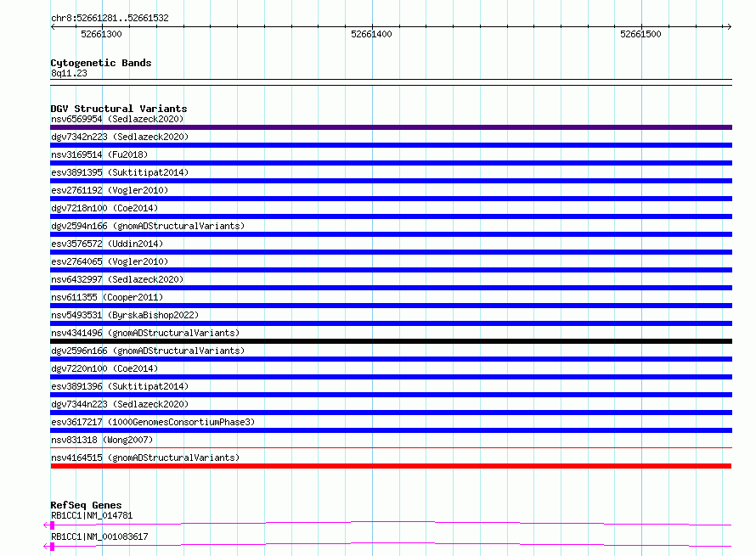Image resolution: width=756 pixels, height=556 pixels.
Task: Click the blue bar under esv2764065
Action: coord(391,270)
